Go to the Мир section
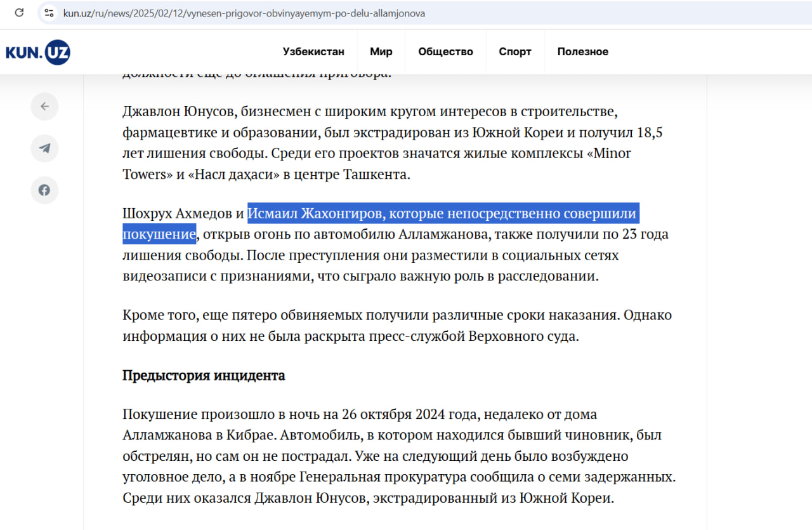Viewport: 812px width, 530px height. [x=381, y=52]
